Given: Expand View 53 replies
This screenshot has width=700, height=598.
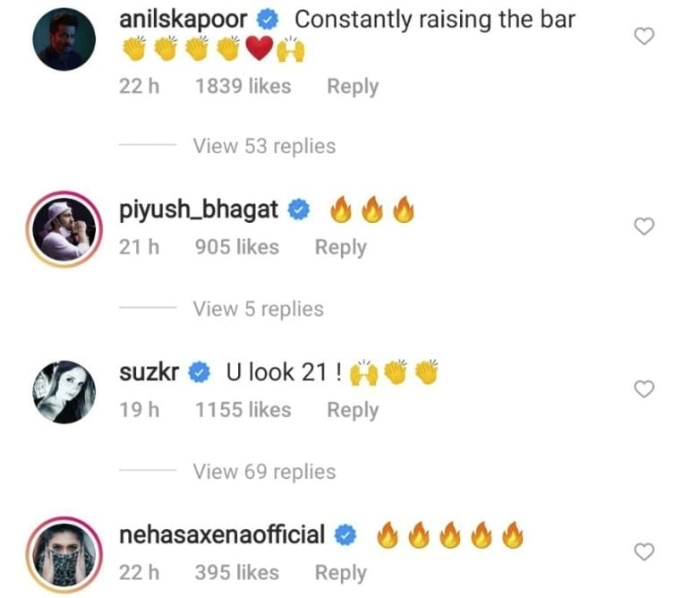Looking at the screenshot, I should pyautogui.click(x=264, y=146).
